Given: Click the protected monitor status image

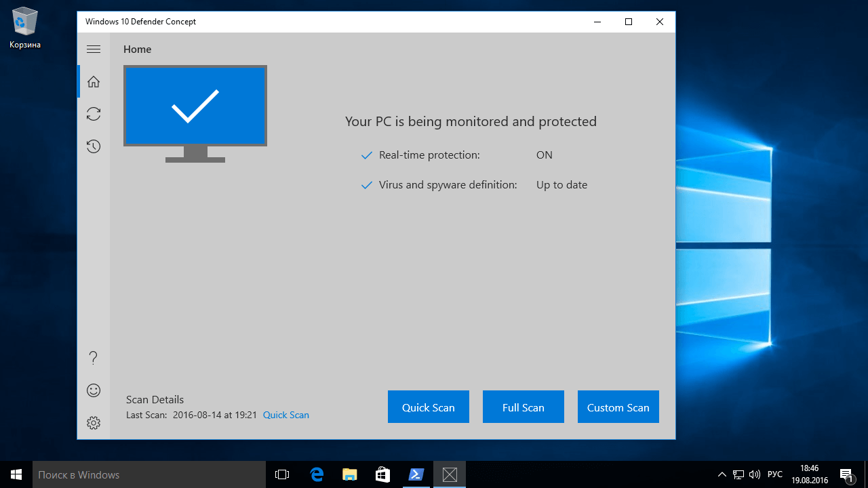Looking at the screenshot, I should click(x=195, y=112).
